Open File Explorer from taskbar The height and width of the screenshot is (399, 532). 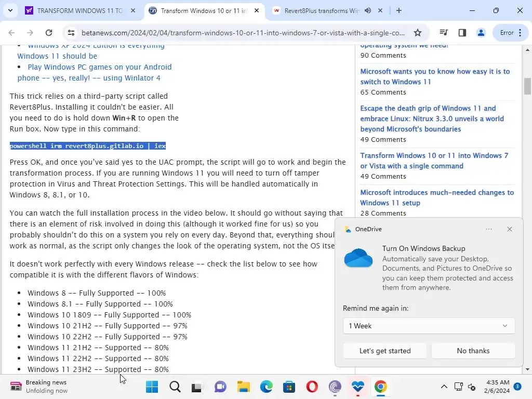[x=243, y=387]
